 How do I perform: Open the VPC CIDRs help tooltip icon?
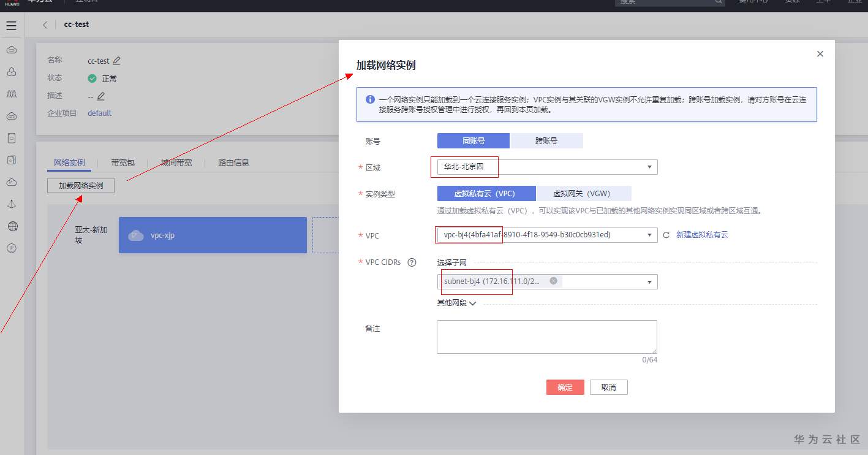412,262
